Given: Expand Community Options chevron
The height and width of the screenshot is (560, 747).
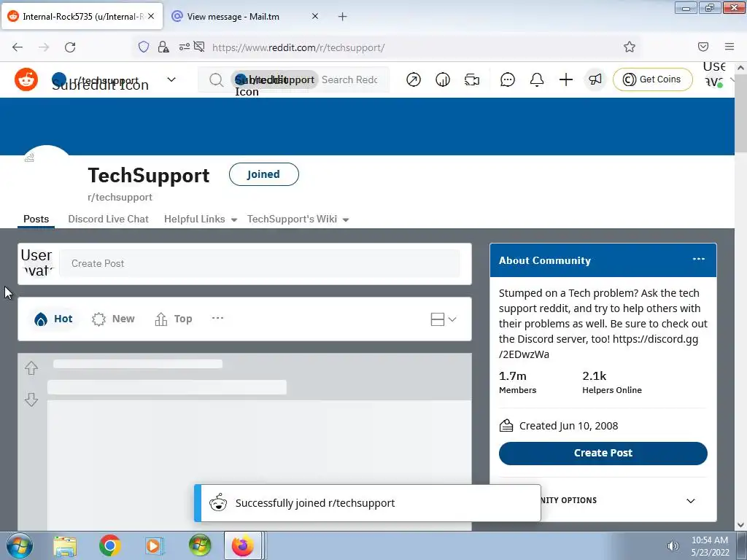Looking at the screenshot, I should pos(691,500).
